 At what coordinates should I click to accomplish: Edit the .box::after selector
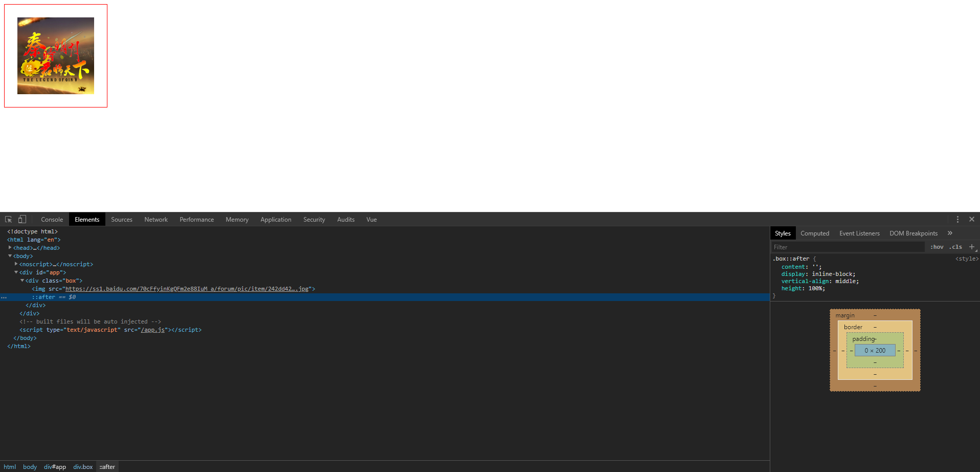(791, 259)
